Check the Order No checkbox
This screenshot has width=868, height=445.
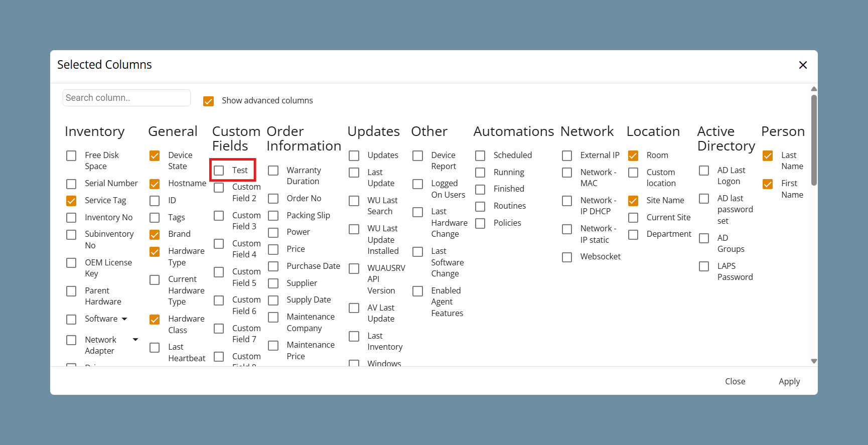pos(273,199)
